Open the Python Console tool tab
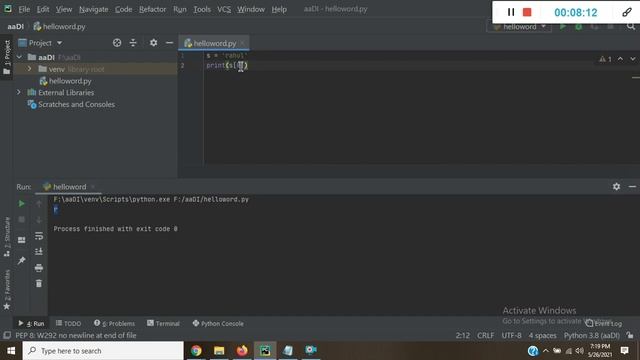Screen dimensions: 640x360 [218, 324]
